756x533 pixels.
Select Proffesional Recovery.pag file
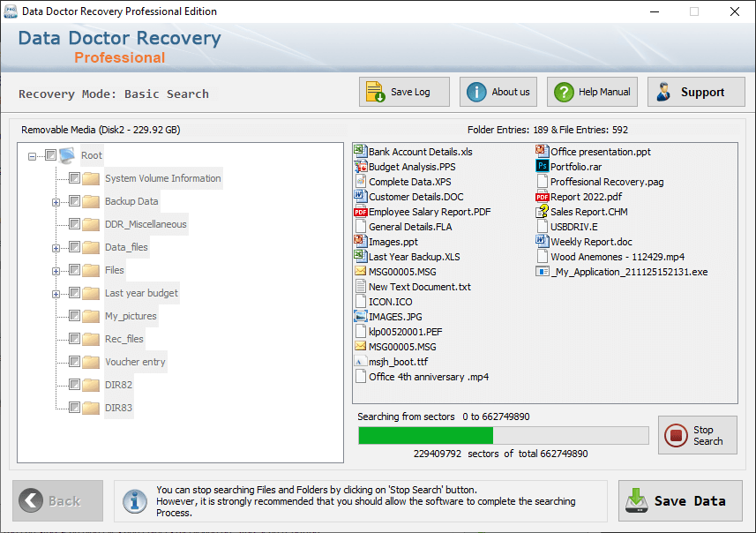[x=607, y=182]
